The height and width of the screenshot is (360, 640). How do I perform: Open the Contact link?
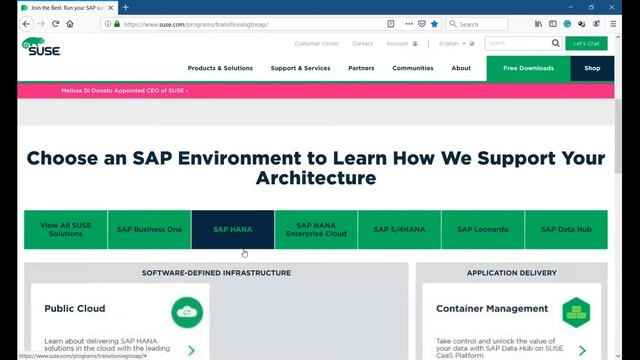click(x=362, y=44)
